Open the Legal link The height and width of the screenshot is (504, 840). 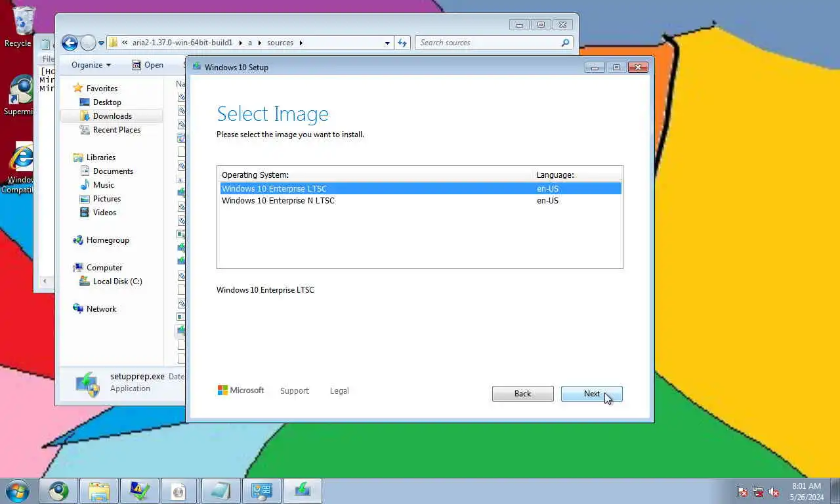tap(339, 390)
